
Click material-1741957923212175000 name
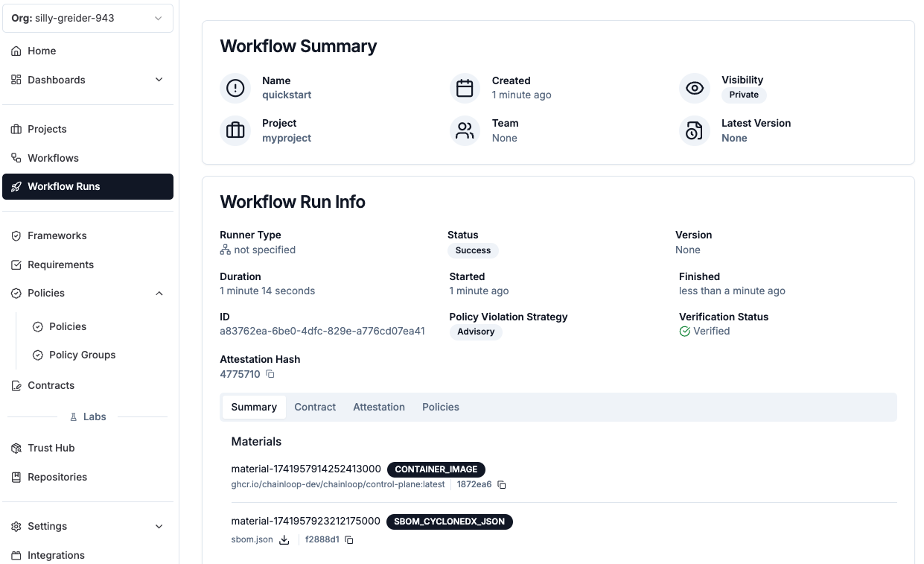click(305, 521)
